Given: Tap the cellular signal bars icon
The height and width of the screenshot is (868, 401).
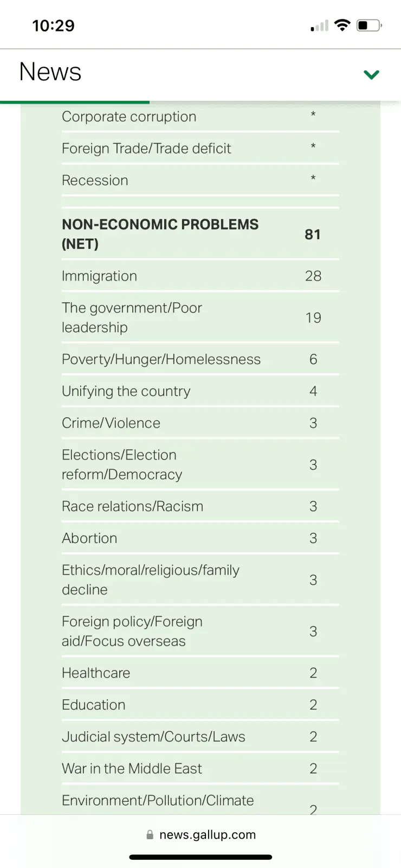Looking at the screenshot, I should pyautogui.click(x=319, y=26).
